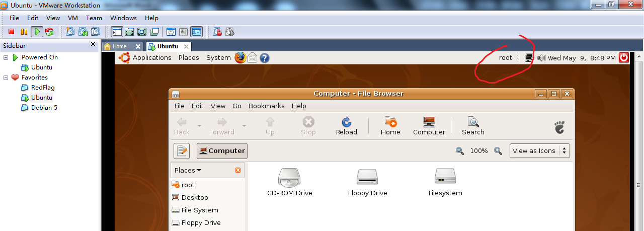Open VMware Help menu
Screen dimensions: 644x231
(x=151, y=18)
